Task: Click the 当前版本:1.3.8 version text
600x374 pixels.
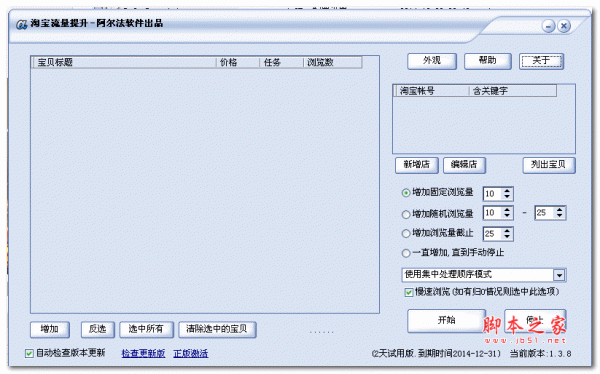Action: (540, 354)
